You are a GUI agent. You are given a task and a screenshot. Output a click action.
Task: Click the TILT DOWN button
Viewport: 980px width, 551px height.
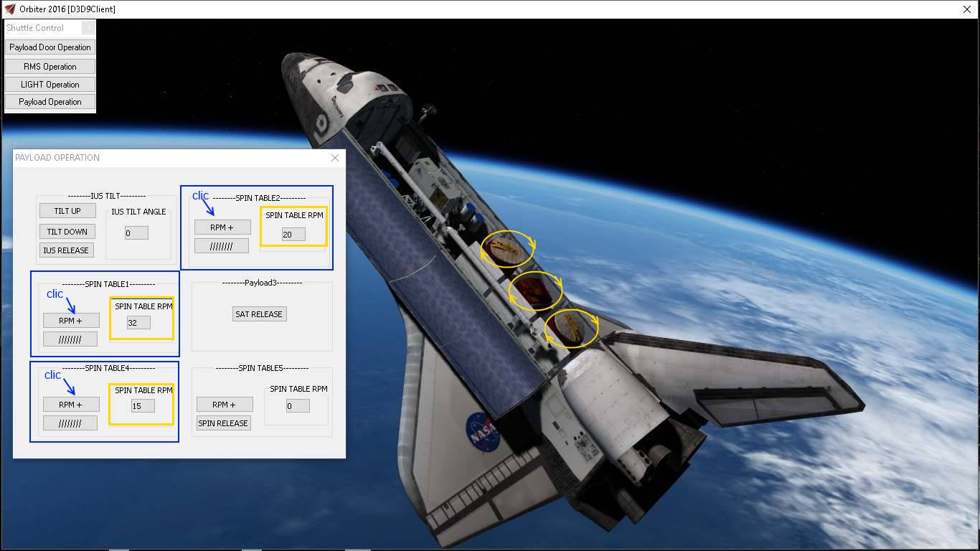coord(67,232)
